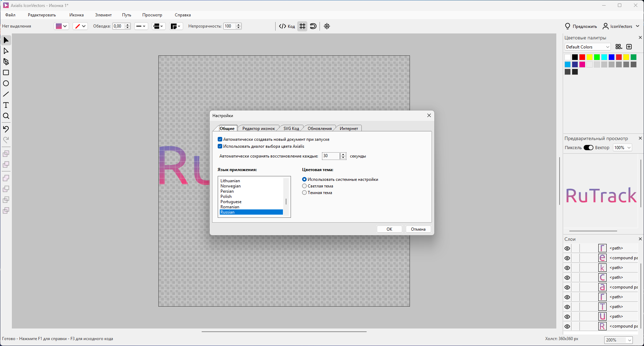Close the Предварительный просмотр panel
Image resolution: width=644 pixels, height=346 pixels.
(640, 138)
